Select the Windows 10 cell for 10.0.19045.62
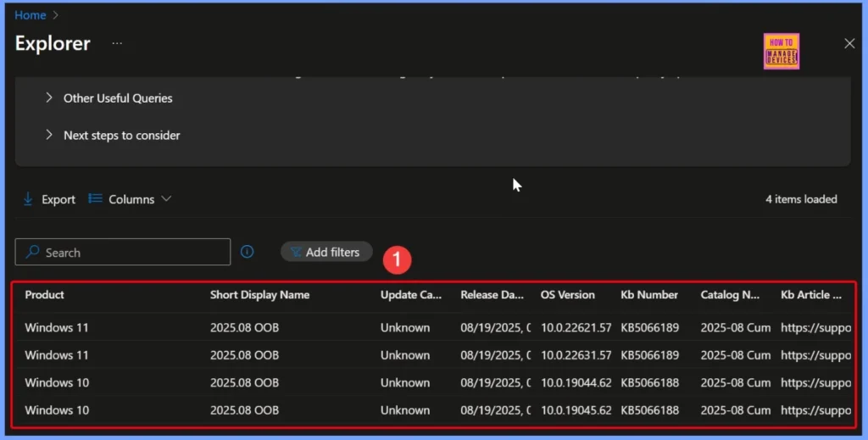The width and height of the screenshot is (868, 440). [57, 410]
